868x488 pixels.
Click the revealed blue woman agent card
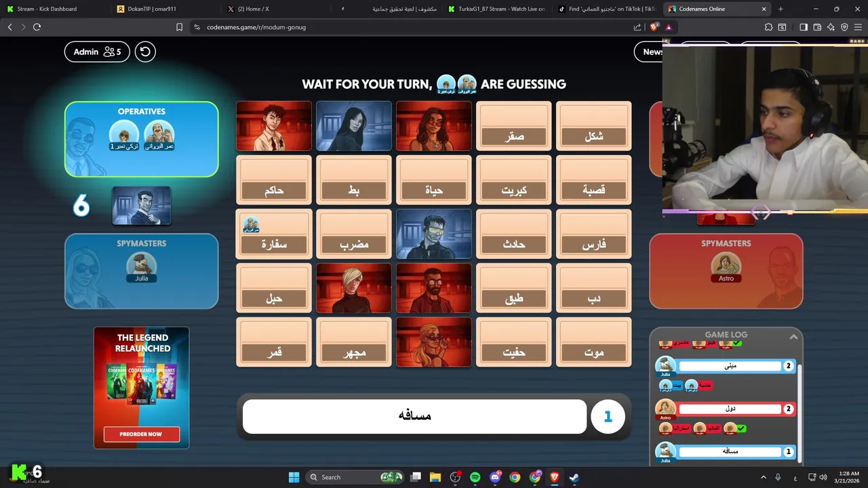(354, 126)
